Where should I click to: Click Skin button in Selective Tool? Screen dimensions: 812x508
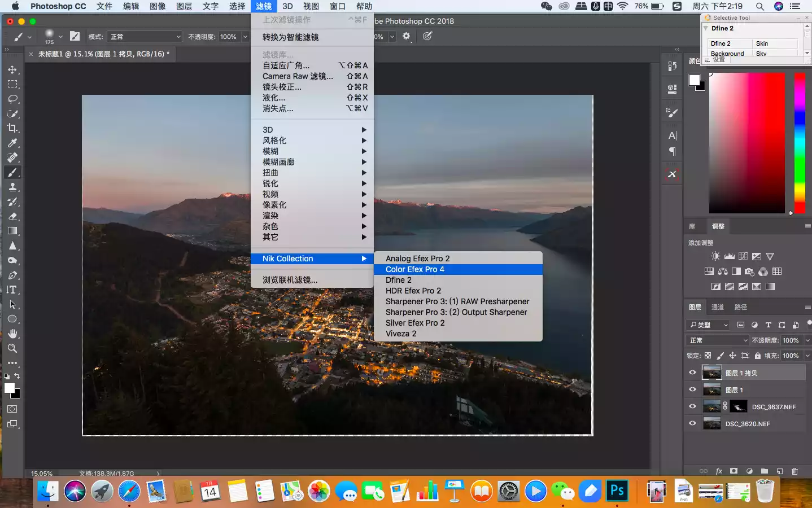(x=775, y=43)
